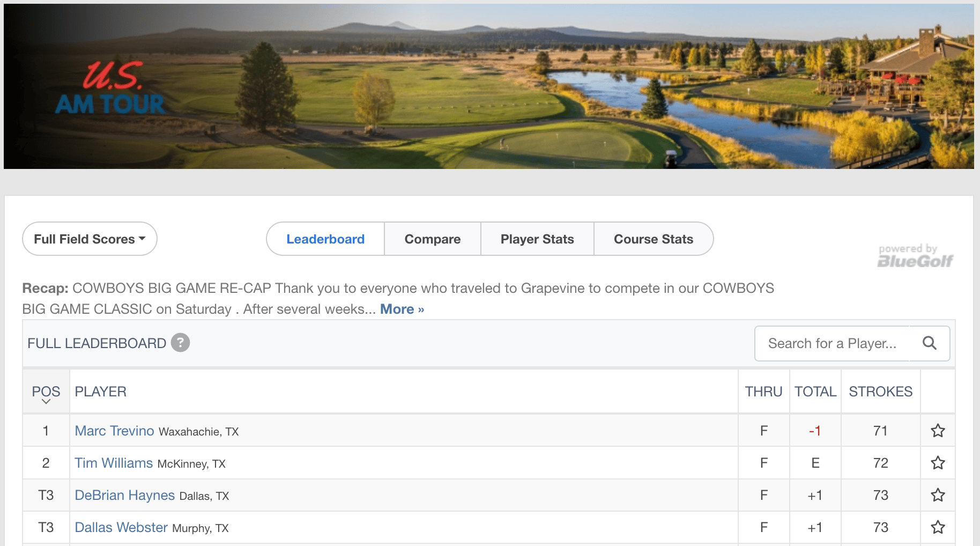Favorite Tim Williams with the star
Image resolution: width=980 pixels, height=546 pixels.
coord(938,463)
